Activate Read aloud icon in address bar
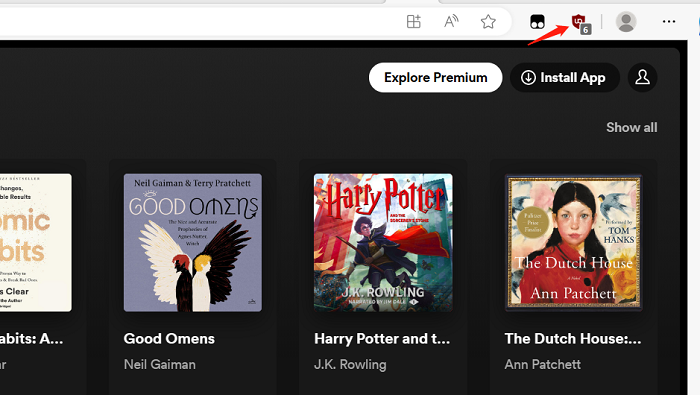Screen dimensions: 700x395 click(451, 21)
